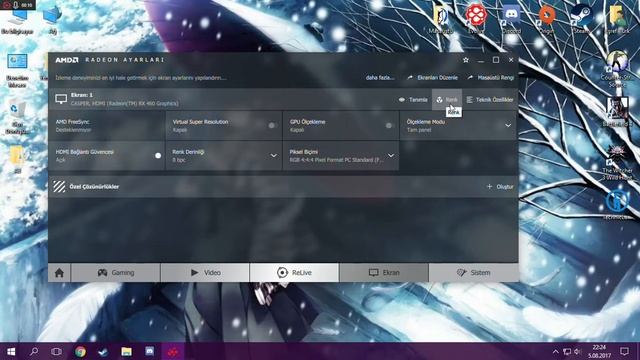Click the Özel Çözünürlükler striped icon
The width and height of the screenshot is (640, 360).
click(x=59, y=187)
